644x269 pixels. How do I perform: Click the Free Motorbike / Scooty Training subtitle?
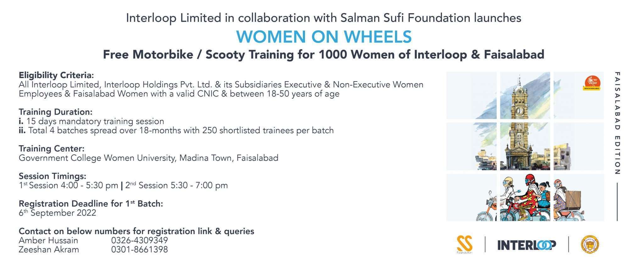coord(324,54)
